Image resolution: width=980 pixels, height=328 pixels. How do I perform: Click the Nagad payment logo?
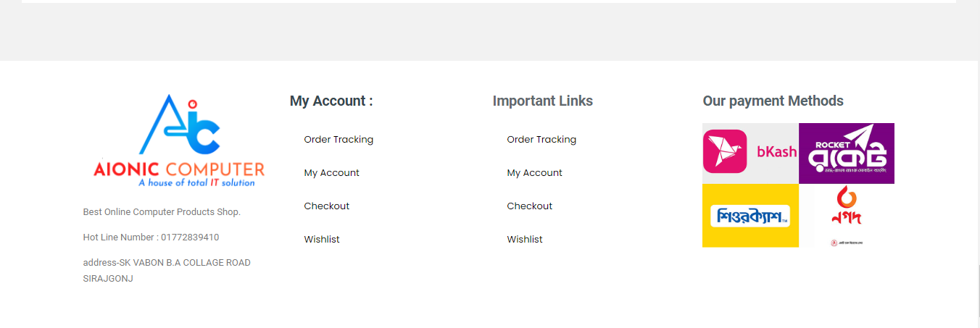pos(846,216)
